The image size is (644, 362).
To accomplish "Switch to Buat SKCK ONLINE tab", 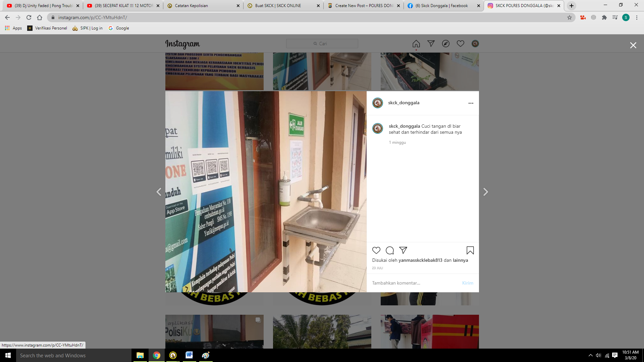I will pyautogui.click(x=278, y=6).
